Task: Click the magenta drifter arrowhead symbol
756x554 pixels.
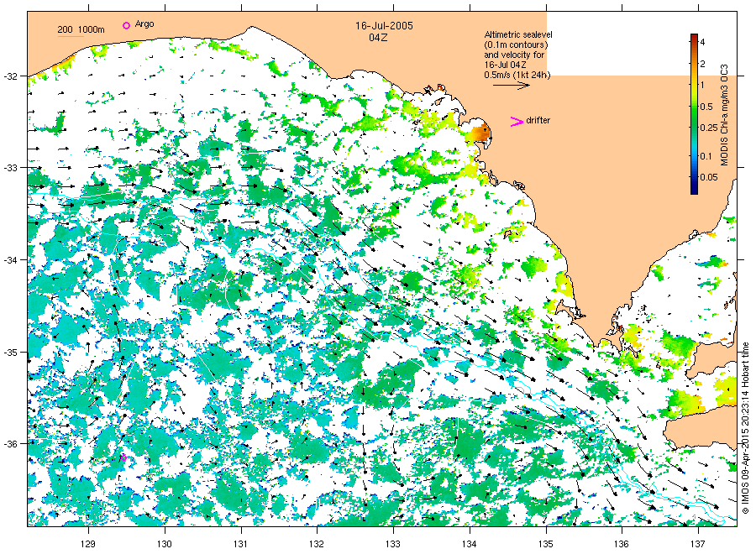Action: (x=517, y=122)
